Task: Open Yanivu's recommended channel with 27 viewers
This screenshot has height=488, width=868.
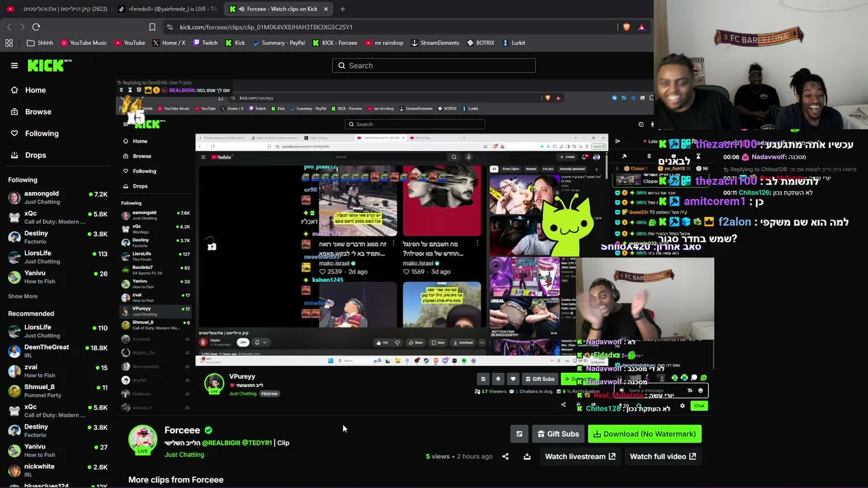Action: [58, 450]
